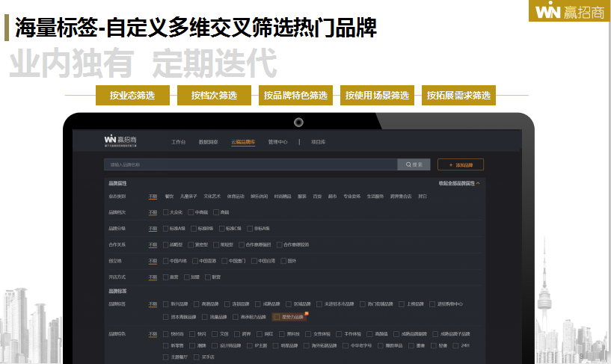Choose the 儿童亲子 category
Image resolution: width=611 pixels, height=364 pixels.
pyautogui.click(x=188, y=197)
